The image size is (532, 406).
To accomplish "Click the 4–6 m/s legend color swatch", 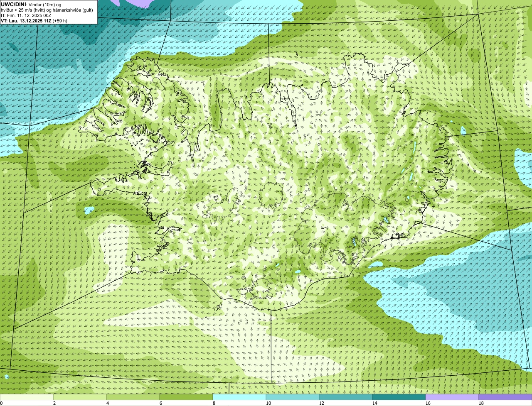I will [133, 397].
